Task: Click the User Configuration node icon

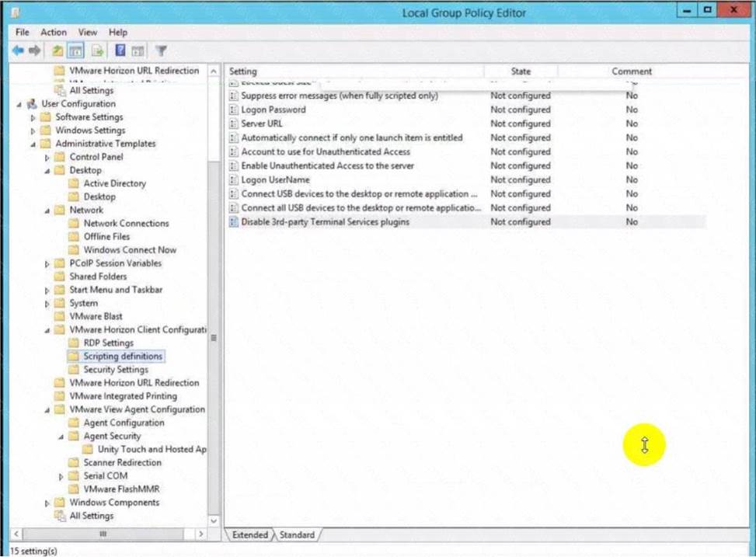Action: tap(33, 103)
